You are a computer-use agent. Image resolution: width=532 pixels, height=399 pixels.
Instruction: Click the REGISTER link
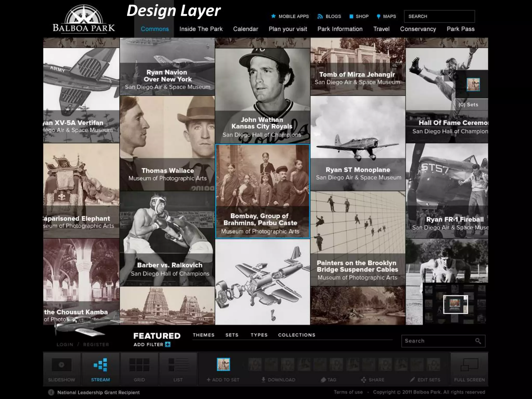pyautogui.click(x=96, y=344)
